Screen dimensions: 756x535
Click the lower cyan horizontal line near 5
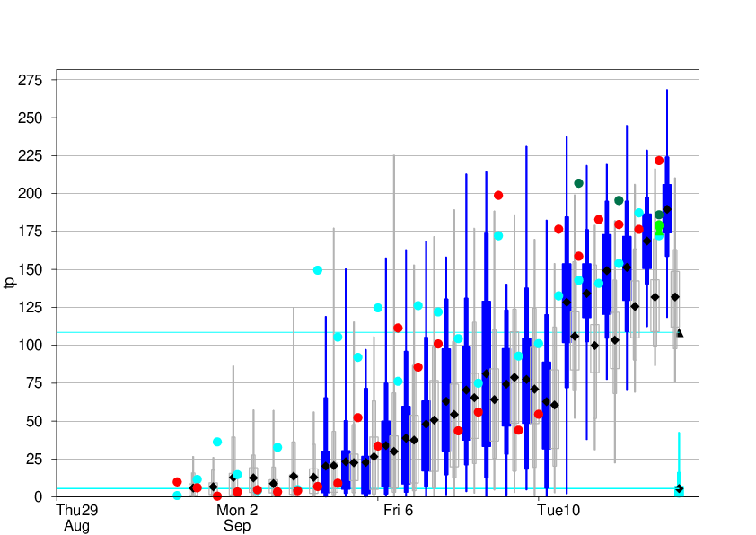point(366,488)
